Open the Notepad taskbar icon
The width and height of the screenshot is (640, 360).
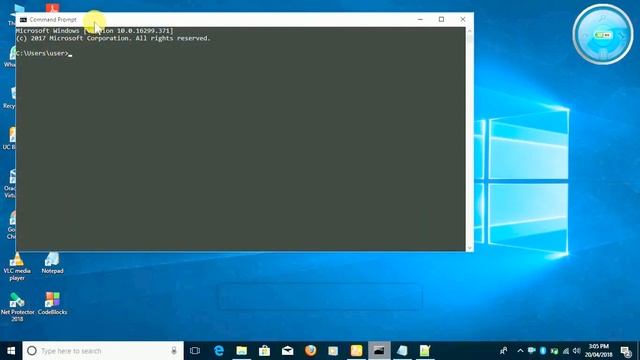click(x=402, y=351)
